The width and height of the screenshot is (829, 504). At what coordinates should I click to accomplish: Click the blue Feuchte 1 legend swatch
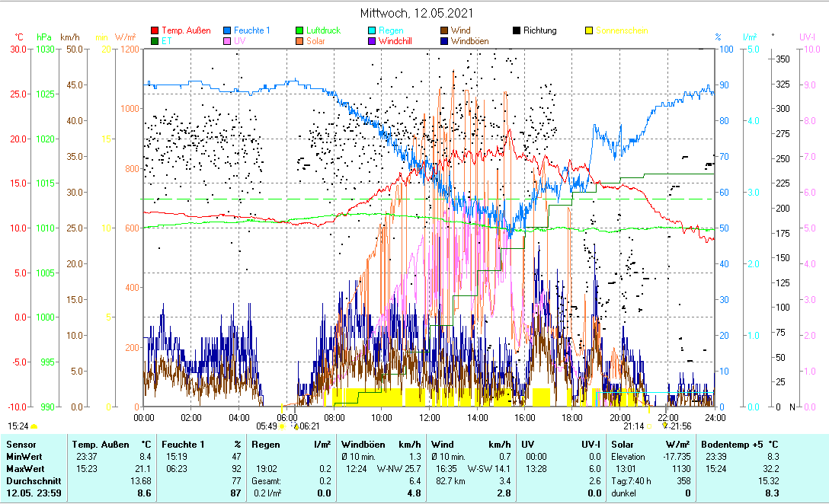coord(227,31)
